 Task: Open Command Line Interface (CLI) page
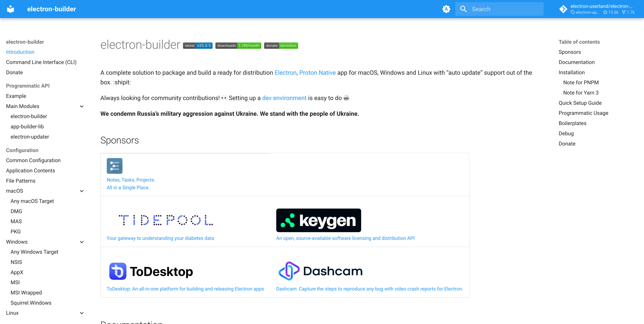41,62
